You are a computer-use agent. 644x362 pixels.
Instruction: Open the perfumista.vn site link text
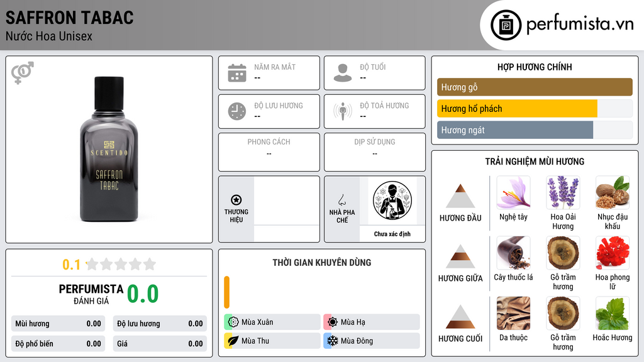pos(580,25)
